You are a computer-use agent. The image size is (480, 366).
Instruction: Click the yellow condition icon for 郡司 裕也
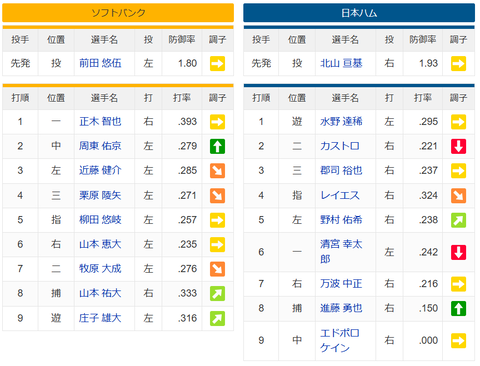tap(458, 171)
